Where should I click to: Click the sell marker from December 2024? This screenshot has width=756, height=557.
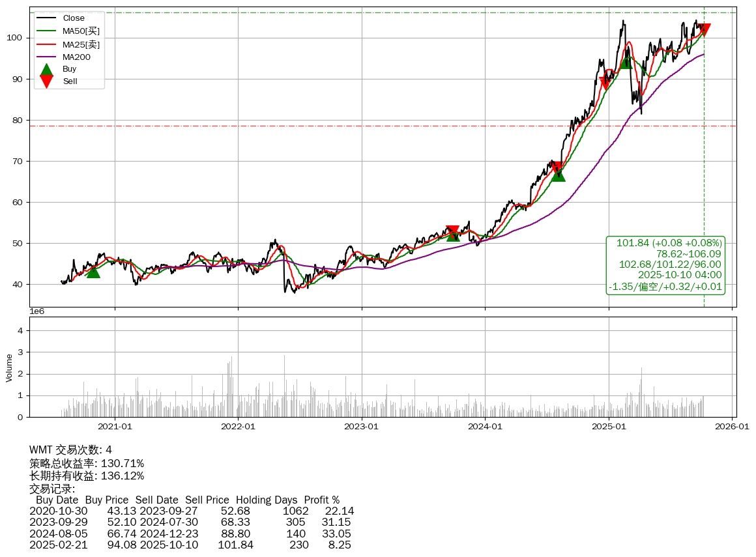[x=605, y=83]
